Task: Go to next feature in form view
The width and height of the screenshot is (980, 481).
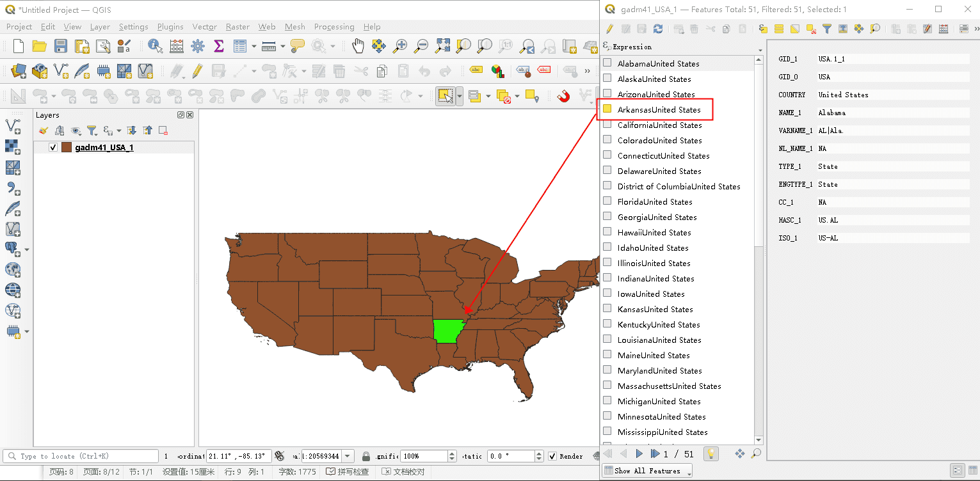Action: tap(639, 453)
